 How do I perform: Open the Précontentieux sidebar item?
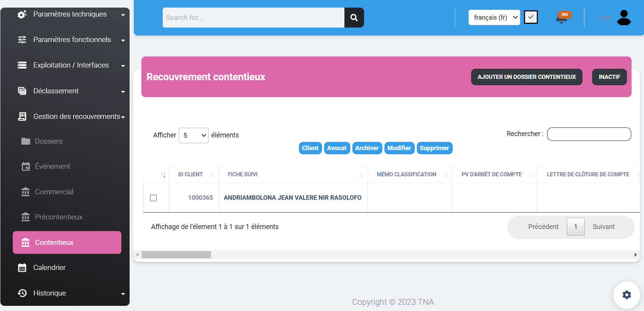[59, 217]
